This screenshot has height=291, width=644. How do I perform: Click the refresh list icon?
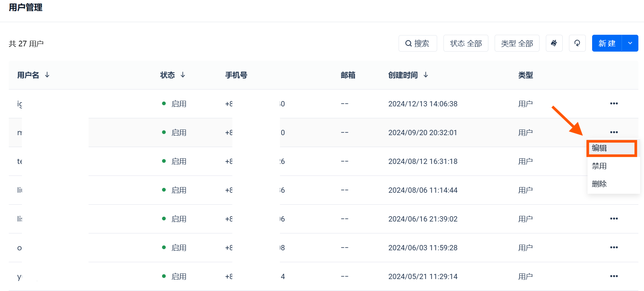click(577, 43)
